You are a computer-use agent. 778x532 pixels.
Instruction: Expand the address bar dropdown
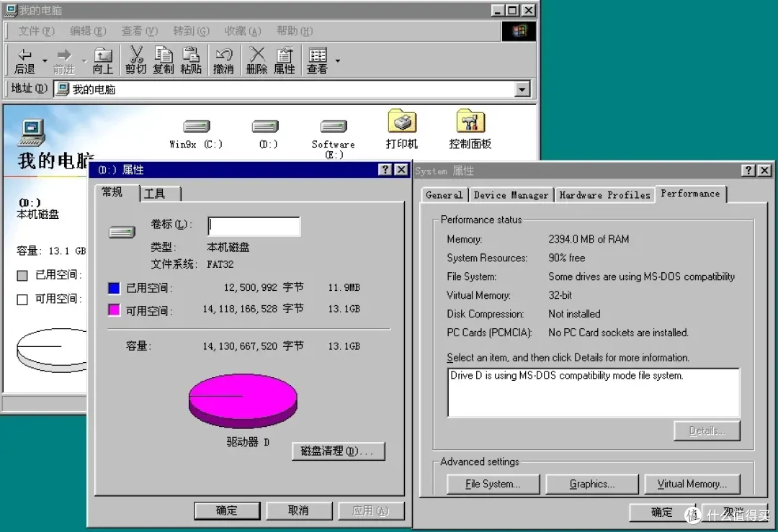(x=522, y=89)
